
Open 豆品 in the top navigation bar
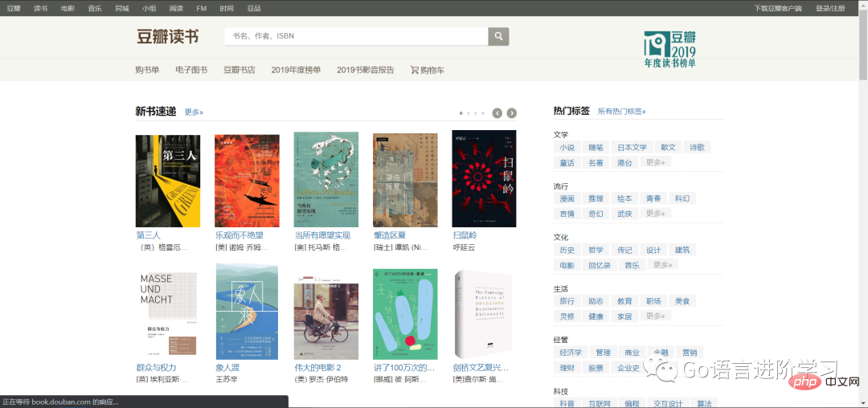(253, 8)
